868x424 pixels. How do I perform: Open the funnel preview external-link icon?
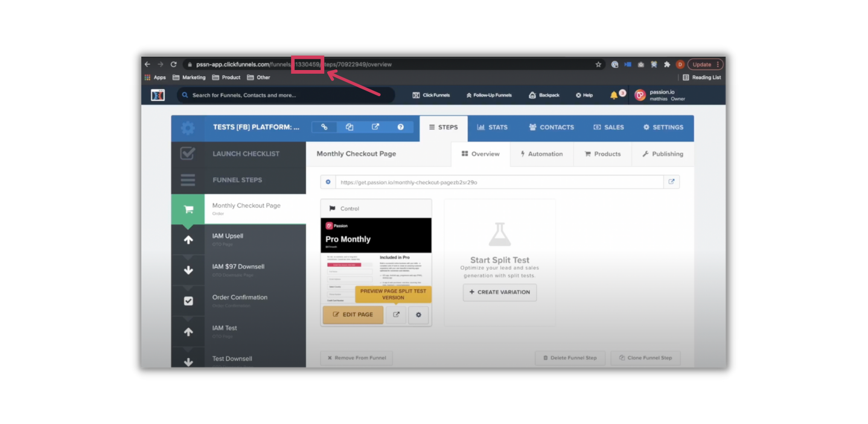[375, 126]
